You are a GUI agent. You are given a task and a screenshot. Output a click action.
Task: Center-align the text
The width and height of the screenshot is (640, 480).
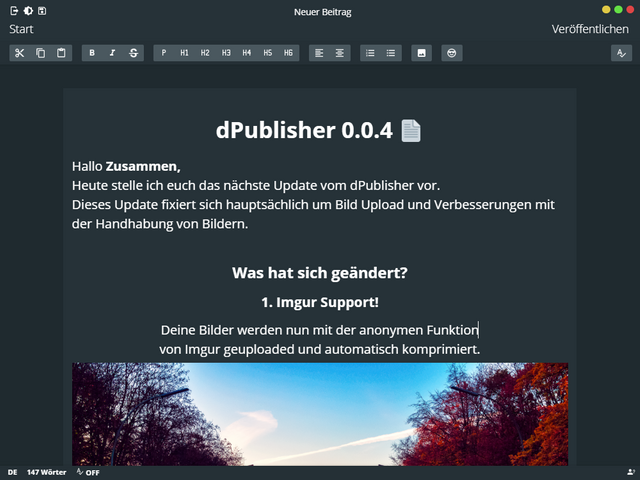(x=340, y=53)
